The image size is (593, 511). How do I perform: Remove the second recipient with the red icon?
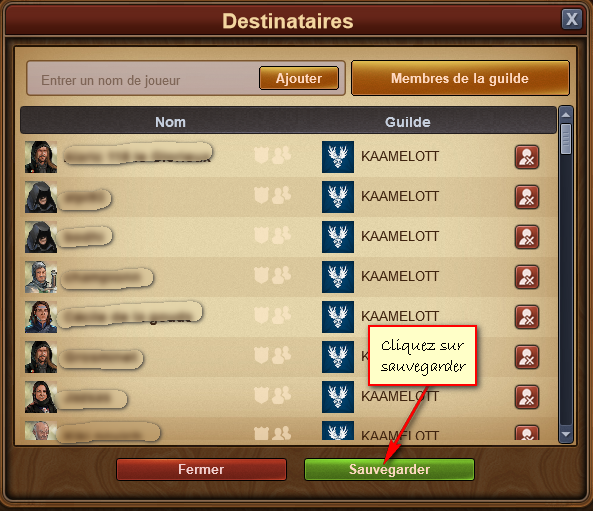coord(527,197)
